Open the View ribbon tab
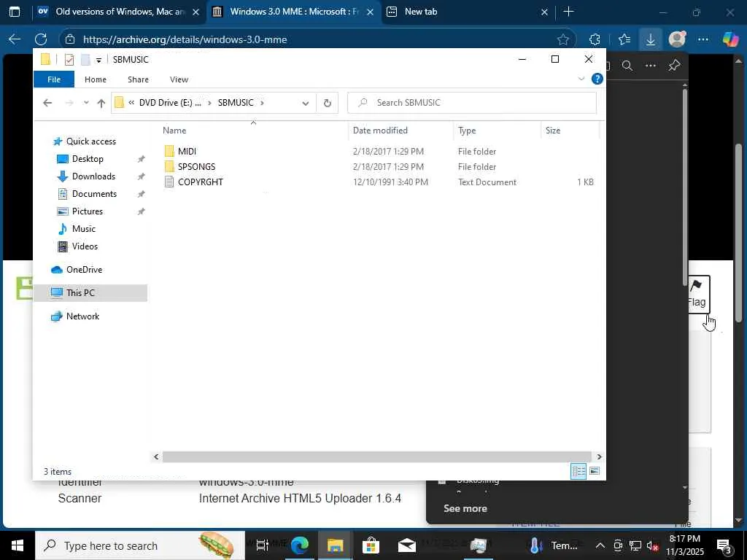 click(x=179, y=79)
